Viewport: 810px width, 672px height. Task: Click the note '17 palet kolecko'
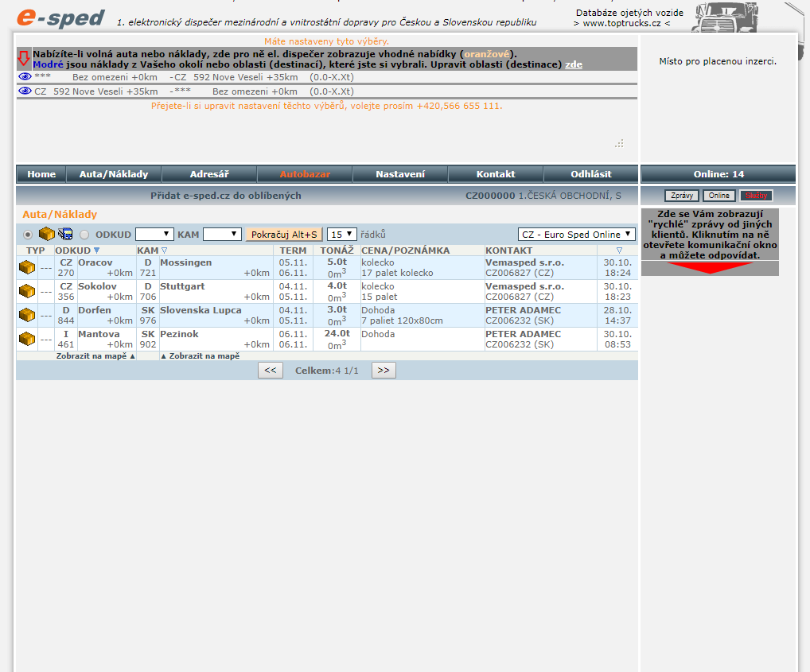pyautogui.click(x=397, y=273)
